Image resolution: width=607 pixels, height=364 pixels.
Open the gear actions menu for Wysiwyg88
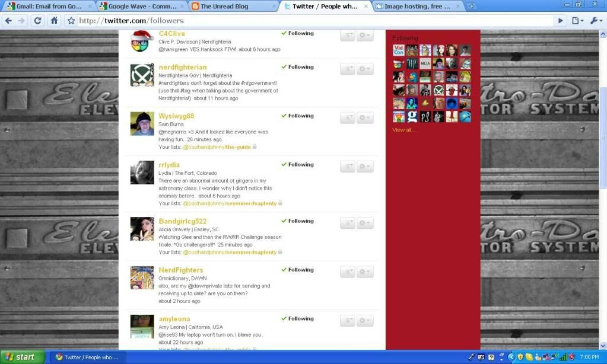(x=365, y=117)
